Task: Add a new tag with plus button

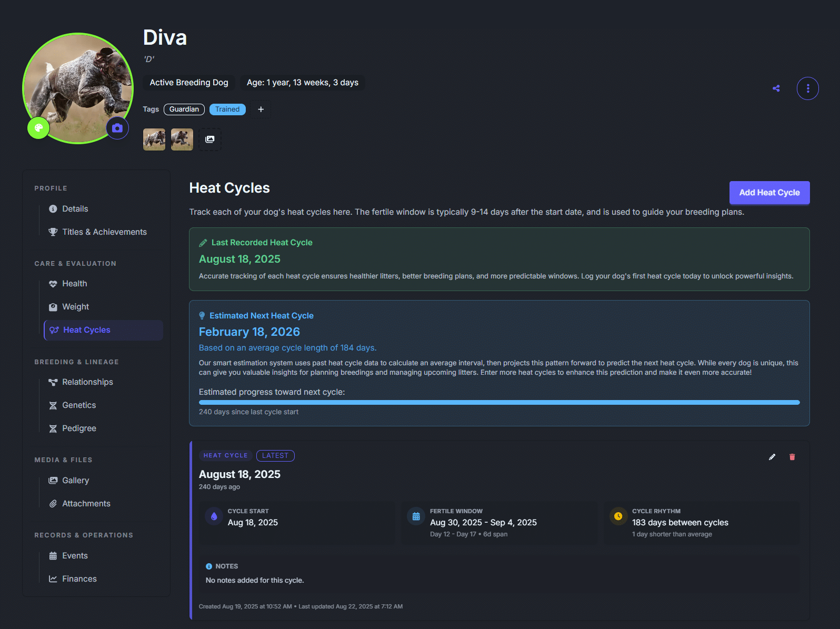Action: point(261,109)
